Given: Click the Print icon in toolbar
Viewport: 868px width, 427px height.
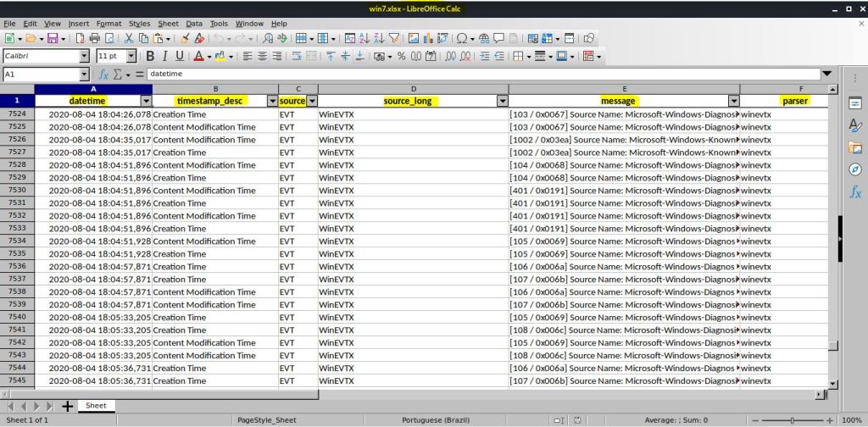Looking at the screenshot, I should click(95, 38).
